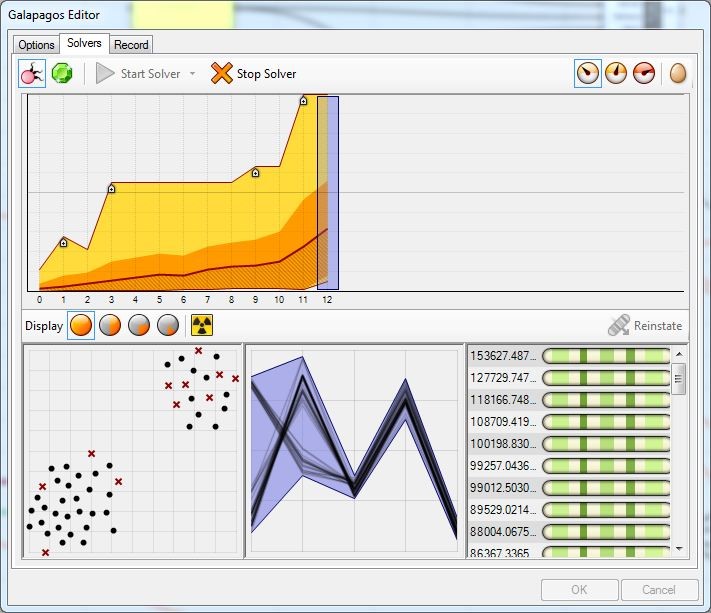Image resolution: width=711 pixels, height=613 pixels.
Task: Select the genome with fitness 99012.5030
Action: [569, 487]
